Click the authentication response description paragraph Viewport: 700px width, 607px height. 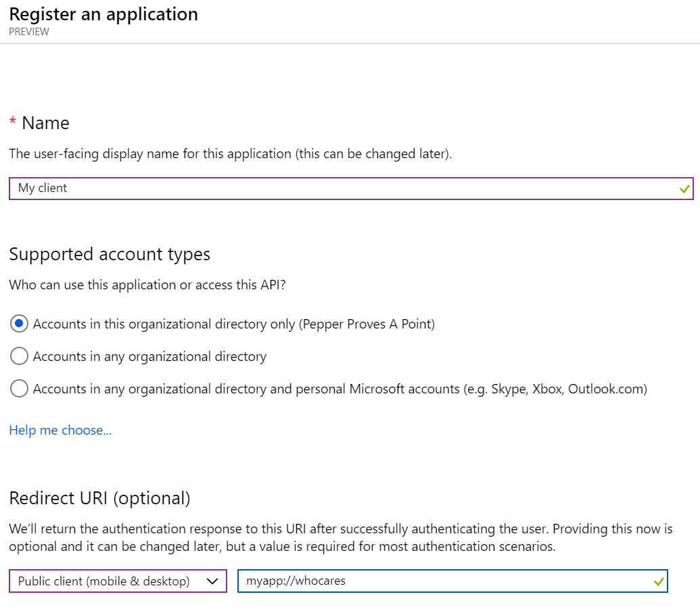(x=341, y=538)
